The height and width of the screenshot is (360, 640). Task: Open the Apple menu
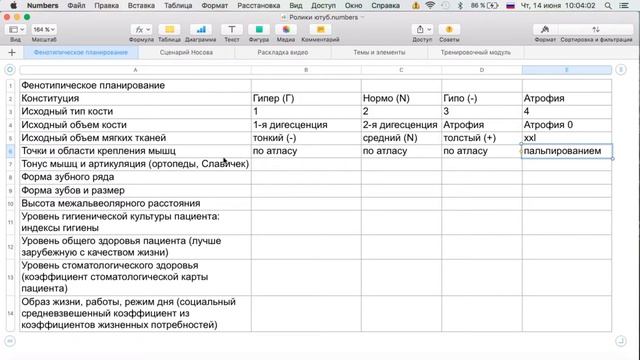13,5
